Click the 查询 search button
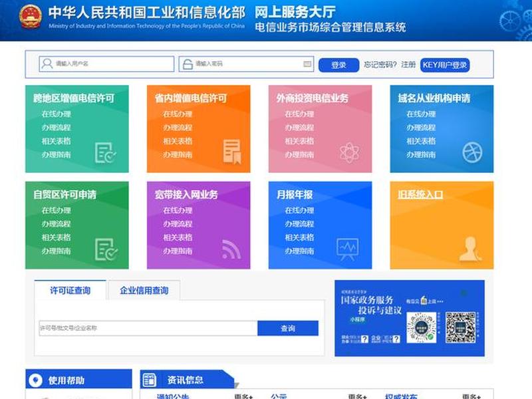The height and width of the screenshot is (399, 532). (x=288, y=328)
